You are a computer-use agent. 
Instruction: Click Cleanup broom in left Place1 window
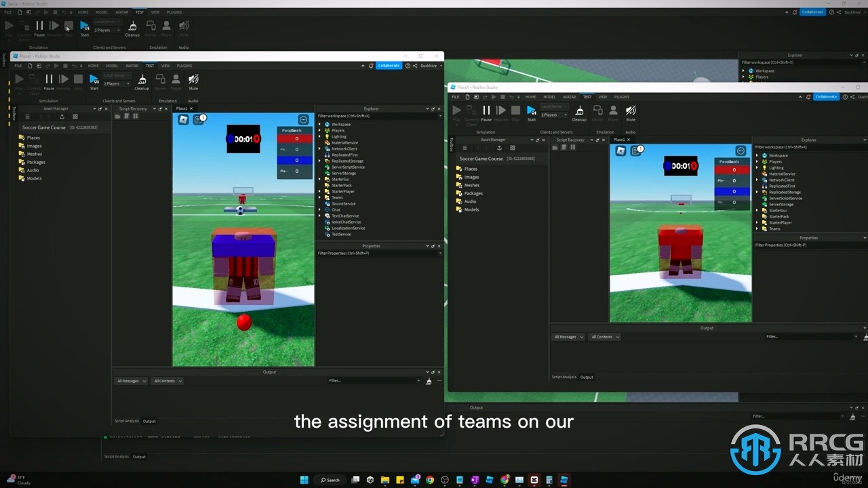142,82
